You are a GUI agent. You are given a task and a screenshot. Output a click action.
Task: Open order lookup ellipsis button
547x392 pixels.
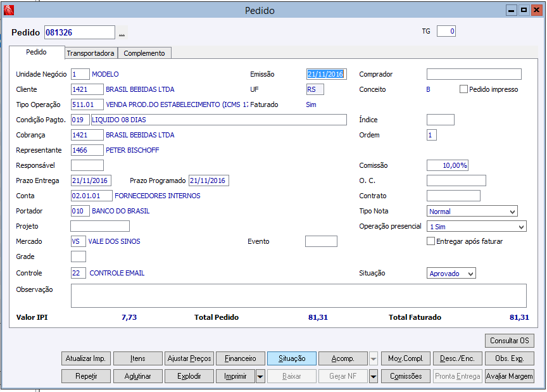click(122, 32)
